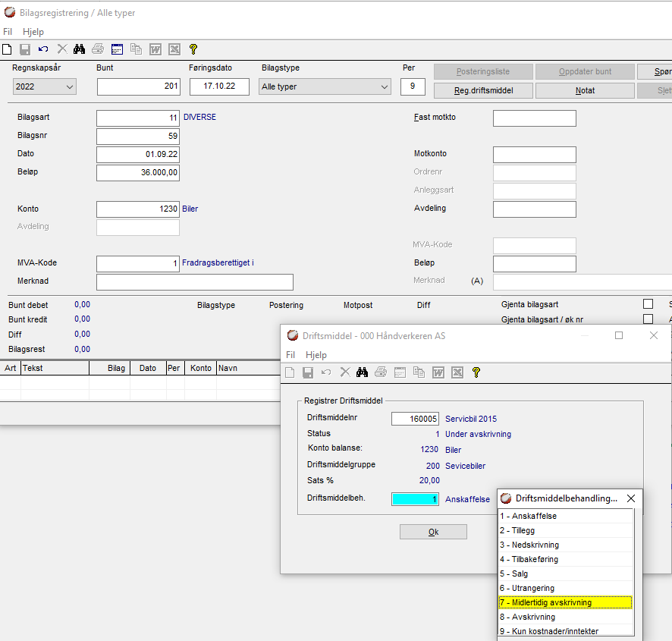672x641 pixels.
Task: Click the left Merknad text field
Action: click(x=195, y=282)
